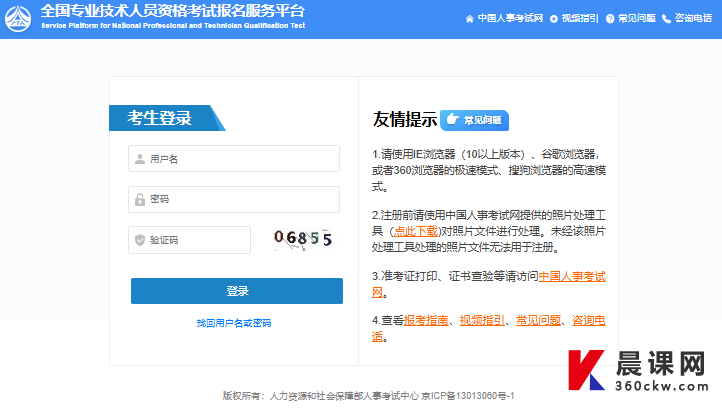Screen dimensions: 722x409
Task: Click the user icon in the 用户名 field
Action: coord(139,159)
